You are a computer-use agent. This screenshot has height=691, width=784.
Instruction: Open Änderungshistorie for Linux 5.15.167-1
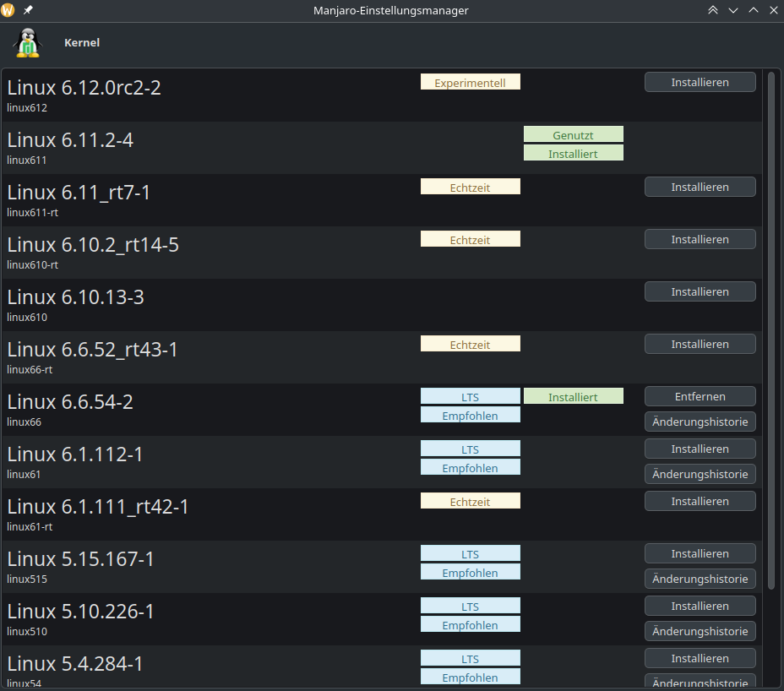pyautogui.click(x=700, y=579)
